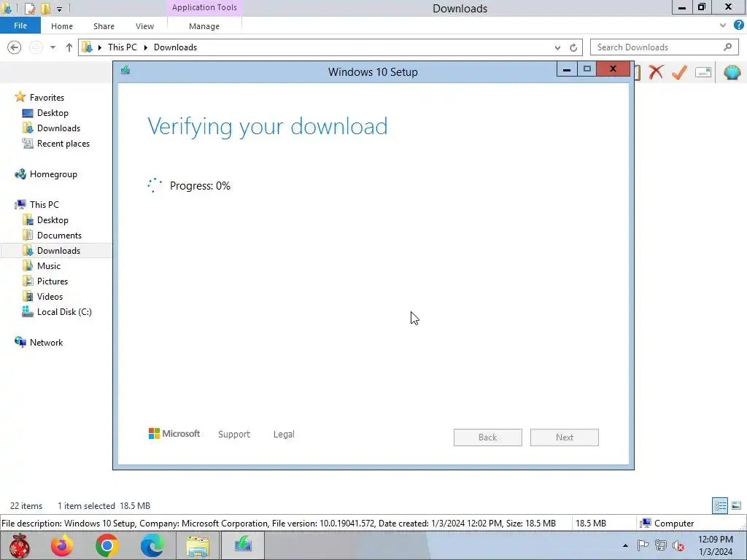Screen dimensions: 747x560
Task: Launch Google Chrome from the taskbar
Action: click(107, 545)
